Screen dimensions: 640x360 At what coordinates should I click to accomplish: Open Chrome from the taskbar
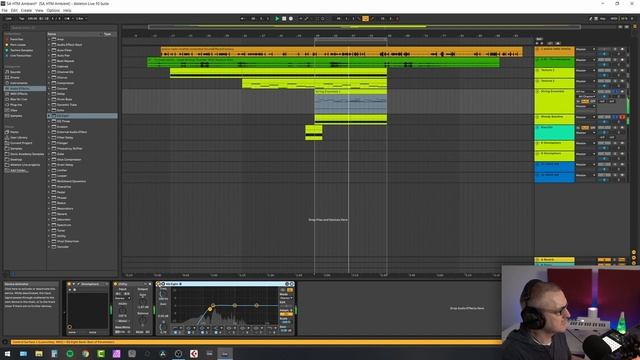pos(85,353)
